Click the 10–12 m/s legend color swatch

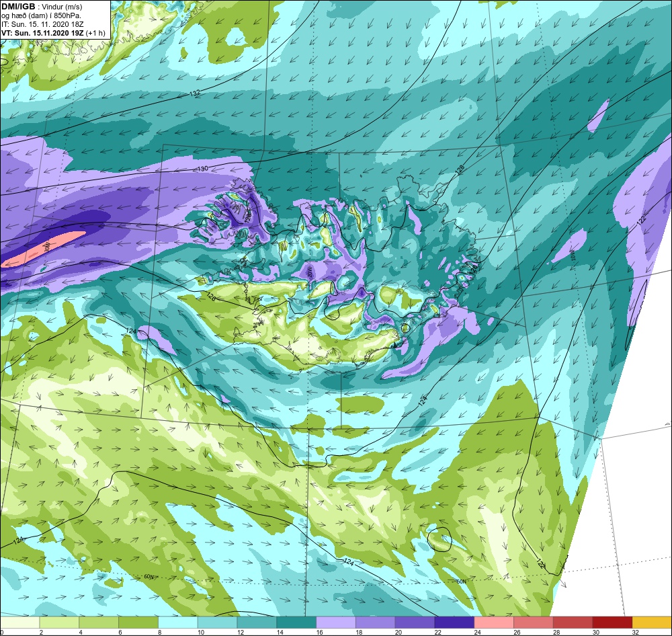pyautogui.click(x=217, y=622)
